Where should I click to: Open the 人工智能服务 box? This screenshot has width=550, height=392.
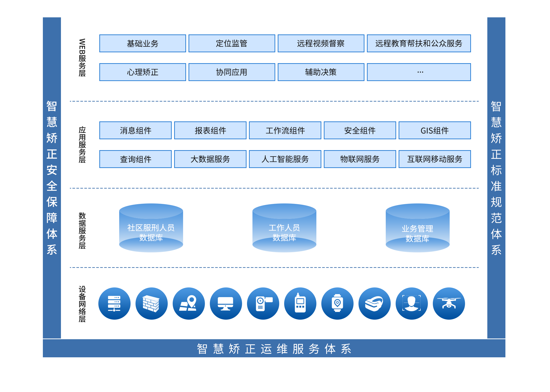pos(285,159)
